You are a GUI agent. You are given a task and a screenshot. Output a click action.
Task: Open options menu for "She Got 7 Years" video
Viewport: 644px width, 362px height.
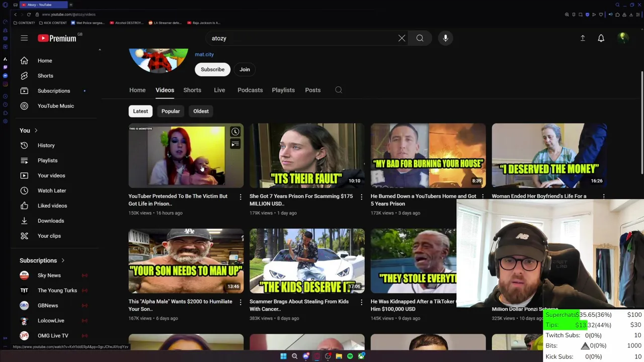coord(361,197)
